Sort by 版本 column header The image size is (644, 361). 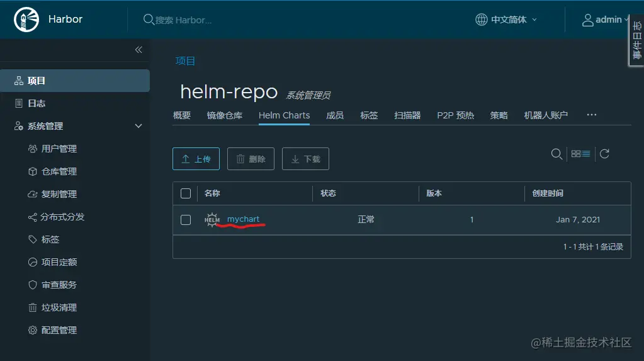[x=434, y=193]
